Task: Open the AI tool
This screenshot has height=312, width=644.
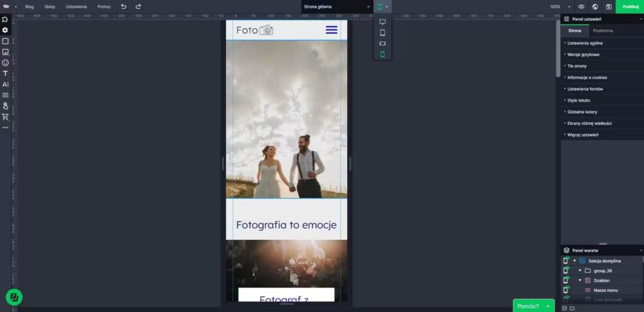Action: (5, 84)
